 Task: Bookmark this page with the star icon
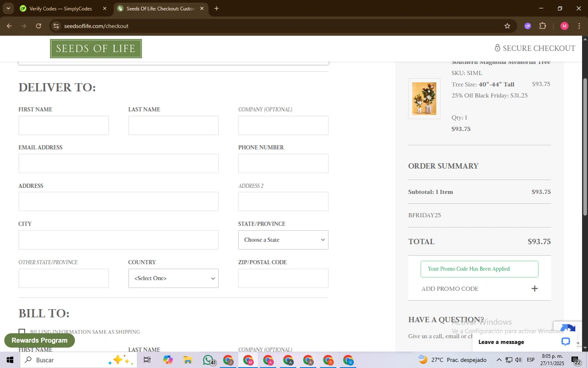pyautogui.click(x=507, y=26)
